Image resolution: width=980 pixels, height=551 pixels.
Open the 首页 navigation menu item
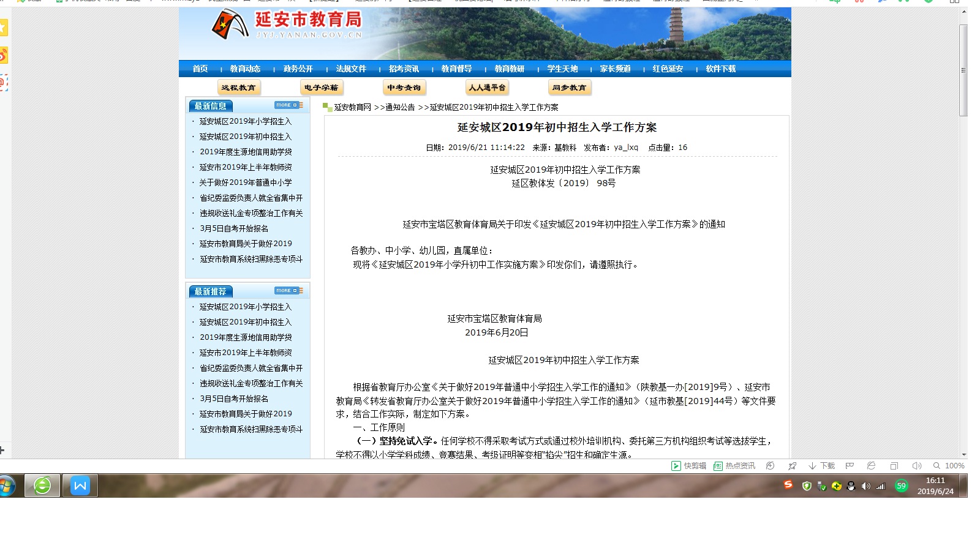click(200, 69)
